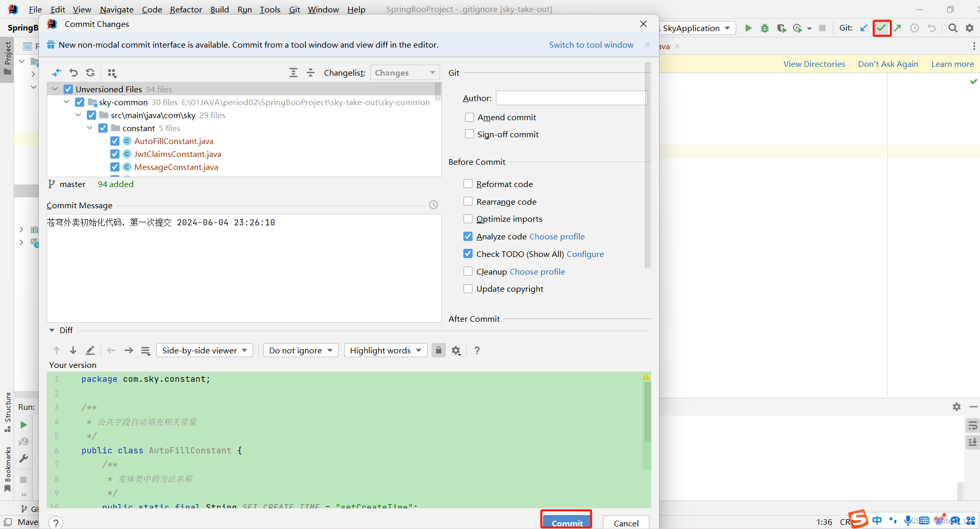Collapse the constant folder node

90,128
